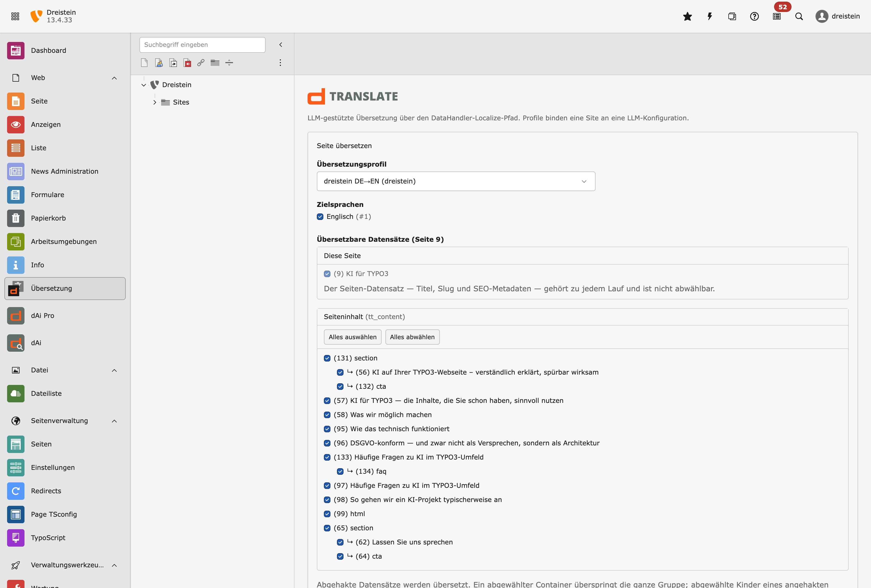This screenshot has width=871, height=588.
Task: Click the backend user section page icon
Action: pos(159,63)
